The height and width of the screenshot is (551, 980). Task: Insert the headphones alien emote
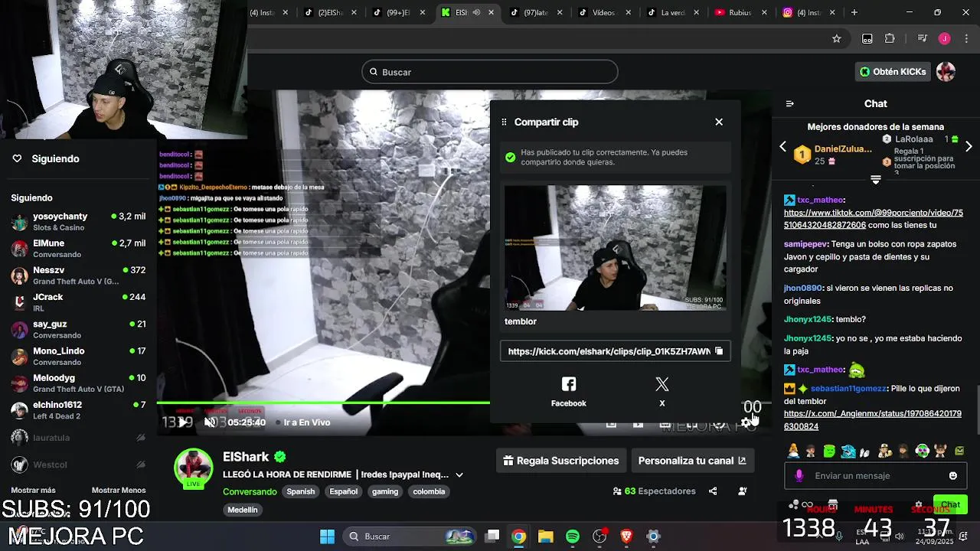coord(922,452)
